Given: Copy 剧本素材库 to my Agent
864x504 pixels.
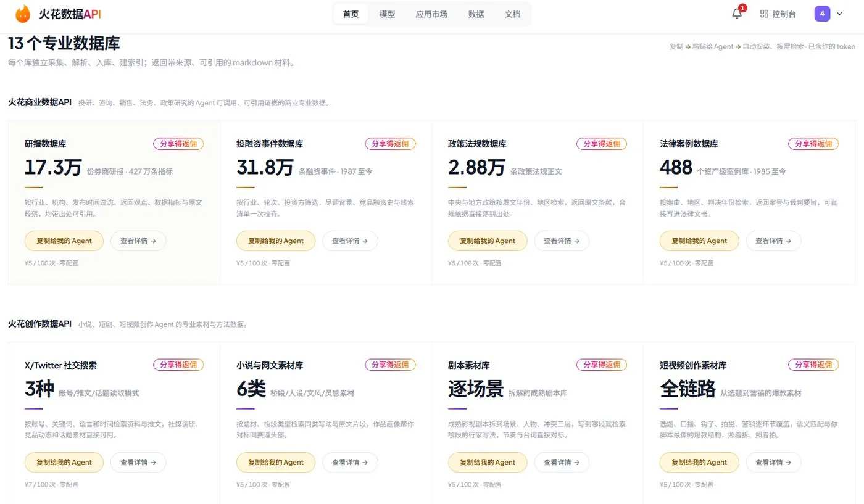Looking at the screenshot, I should click(488, 462).
